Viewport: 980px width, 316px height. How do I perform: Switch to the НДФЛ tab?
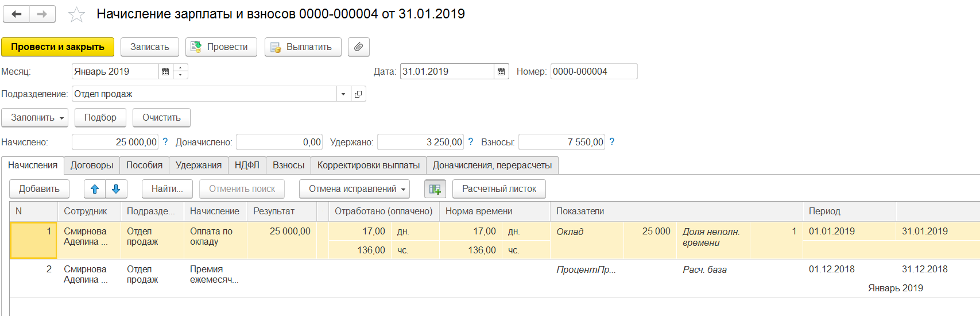(x=247, y=165)
